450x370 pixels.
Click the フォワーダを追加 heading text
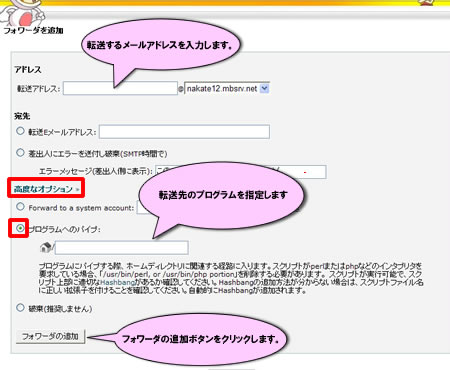(33, 30)
